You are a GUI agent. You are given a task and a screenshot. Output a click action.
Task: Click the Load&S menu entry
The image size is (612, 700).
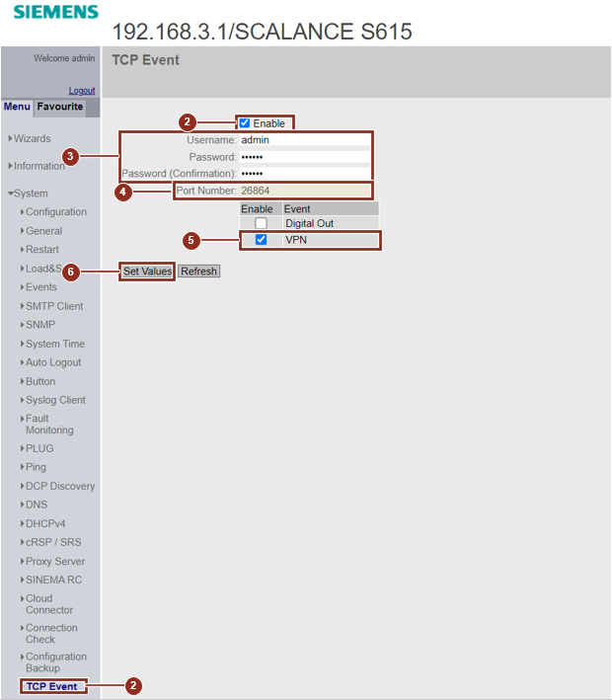[43, 269]
